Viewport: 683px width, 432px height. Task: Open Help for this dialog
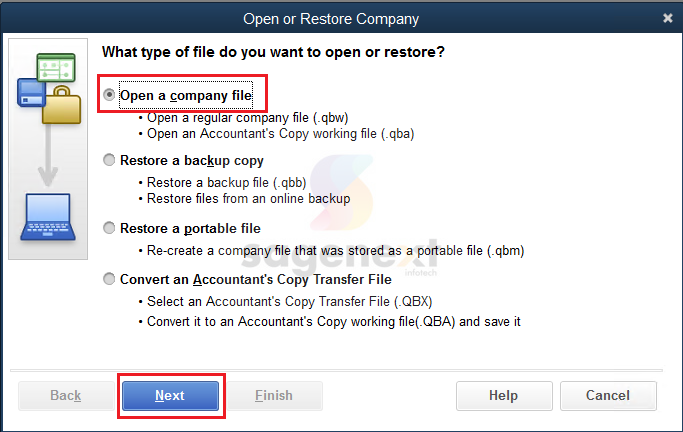pyautogui.click(x=504, y=395)
